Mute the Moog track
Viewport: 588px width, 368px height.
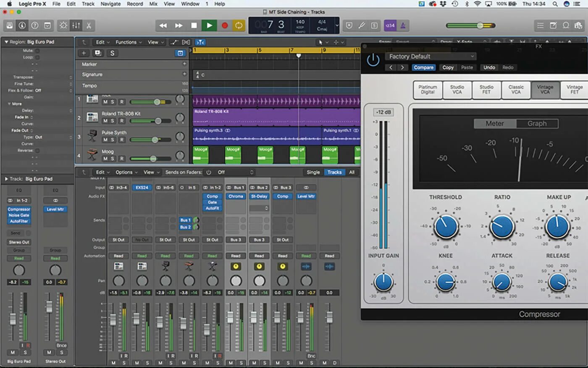(105, 159)
